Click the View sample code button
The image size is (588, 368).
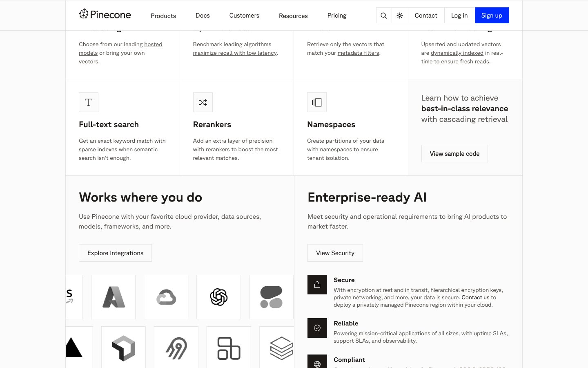coord(454,154)
